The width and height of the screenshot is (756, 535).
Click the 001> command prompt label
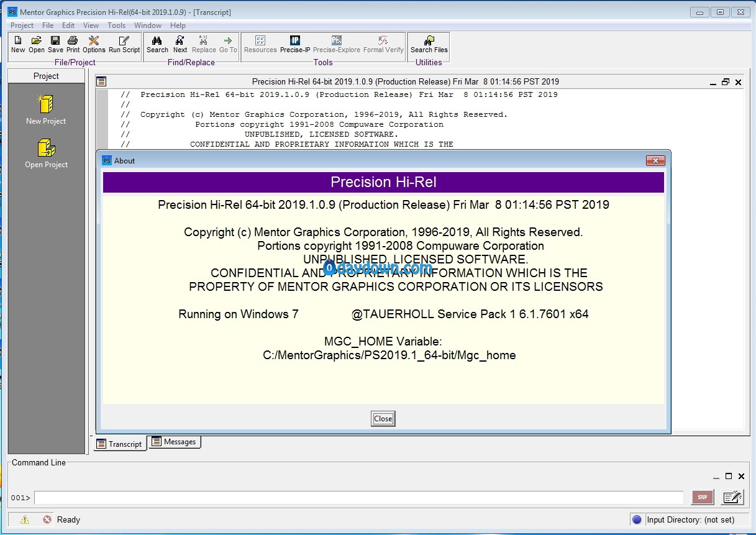tap(20, 498)
